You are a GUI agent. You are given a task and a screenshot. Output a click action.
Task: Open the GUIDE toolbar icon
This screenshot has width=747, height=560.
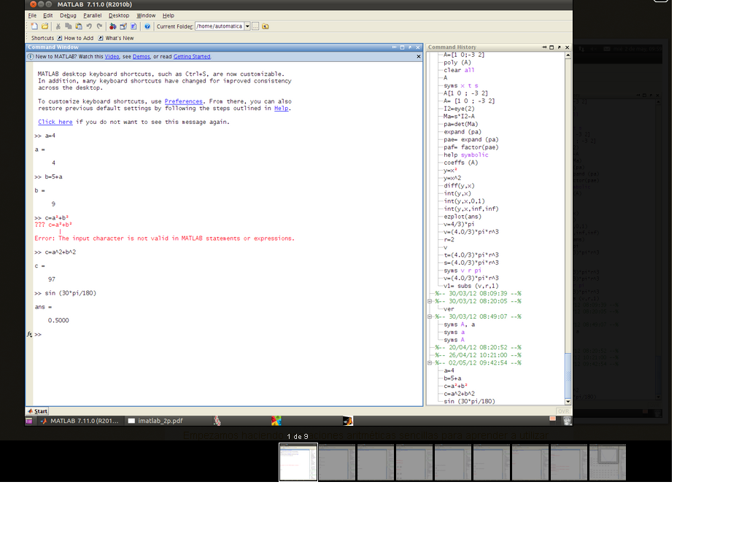tap(123, 26)
